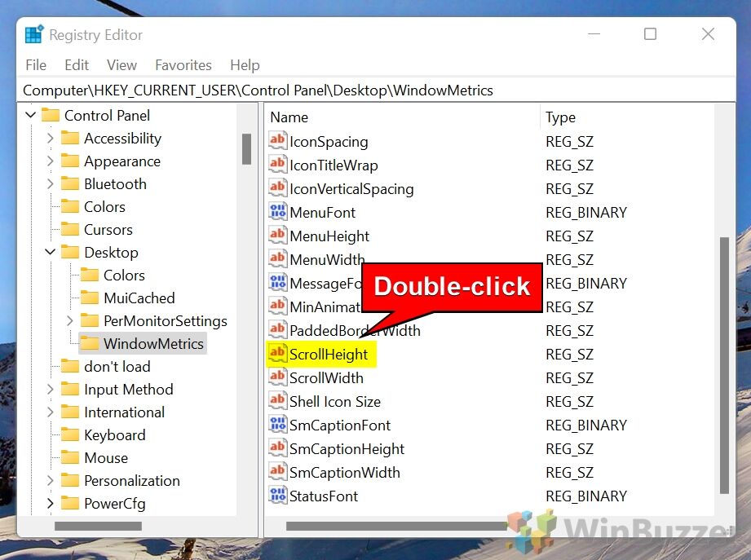This screenshot has width=751, height=560.
Task: Click the MenuFont binary value icon
Action: tap(277, 213)
